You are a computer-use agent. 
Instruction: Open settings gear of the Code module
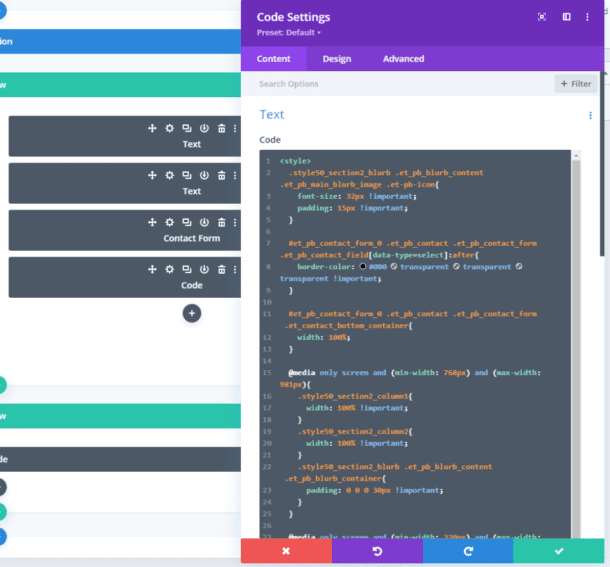click(x=170, y=269)
